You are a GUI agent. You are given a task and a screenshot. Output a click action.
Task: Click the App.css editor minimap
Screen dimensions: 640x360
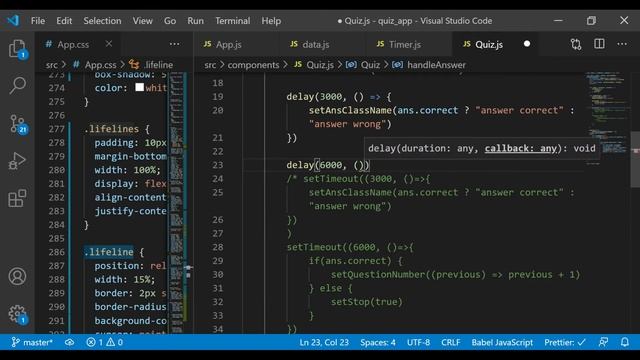(177, 202)
